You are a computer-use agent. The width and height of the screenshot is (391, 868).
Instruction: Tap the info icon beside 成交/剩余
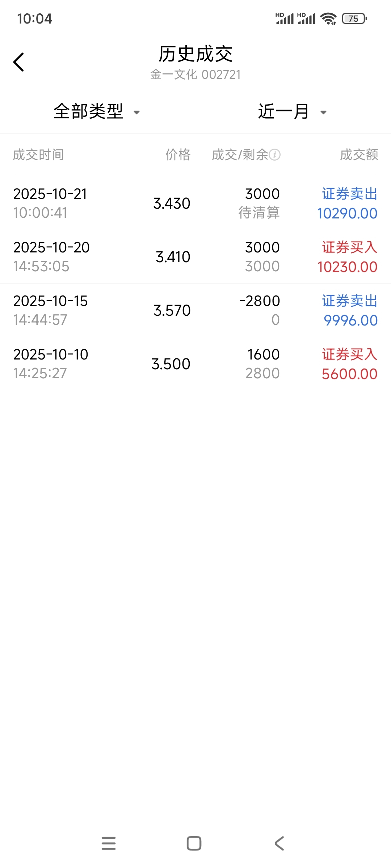pos(275,155)
